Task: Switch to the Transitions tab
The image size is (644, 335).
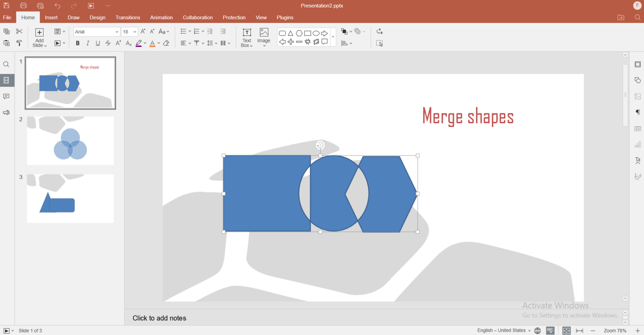Action: coord(128,18)
